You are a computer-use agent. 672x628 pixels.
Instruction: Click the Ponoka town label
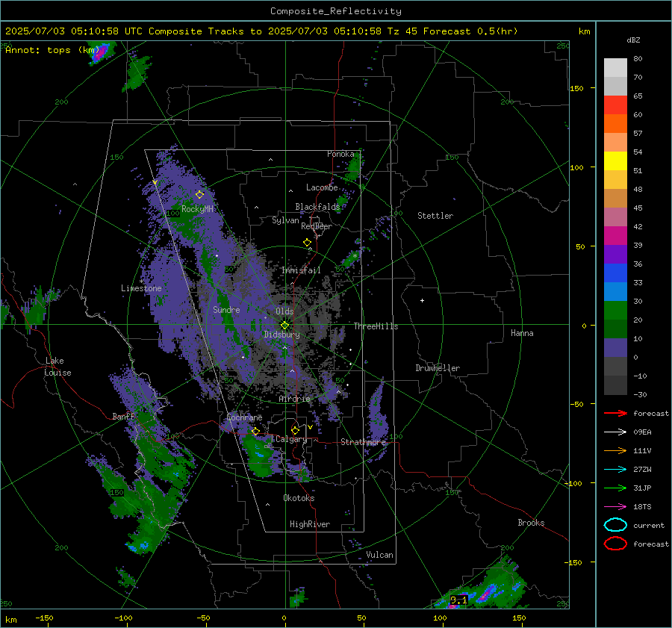click(340, 154)
